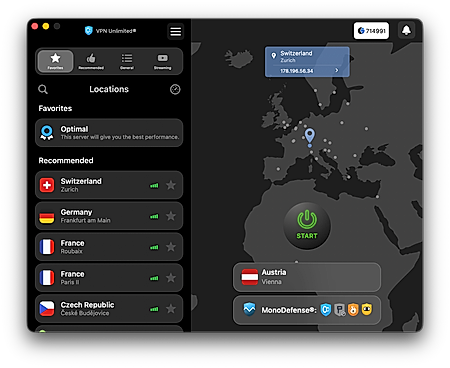Screen dimensions: 450x368
Task: Click the Optimal server ribbon icon
Action: 47,133
